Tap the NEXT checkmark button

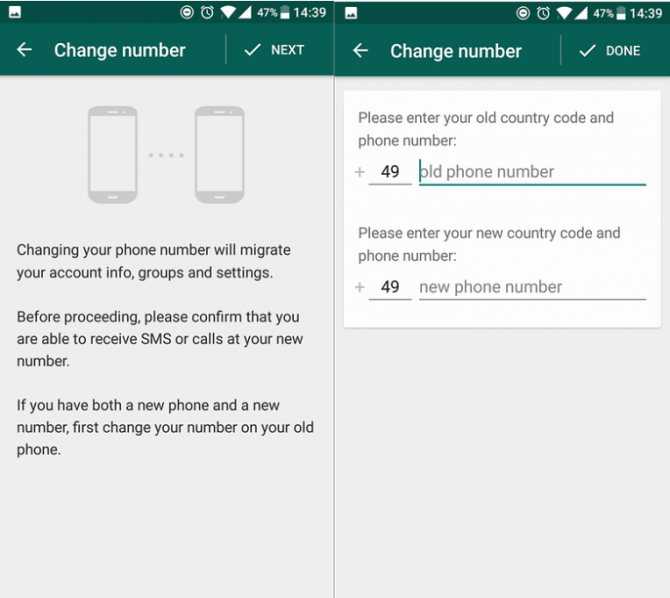click(274, 50)
